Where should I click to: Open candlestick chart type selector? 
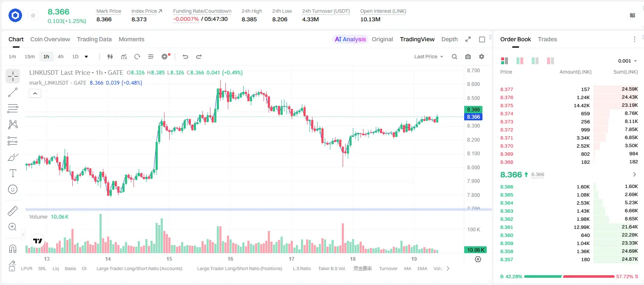point(111,57)
